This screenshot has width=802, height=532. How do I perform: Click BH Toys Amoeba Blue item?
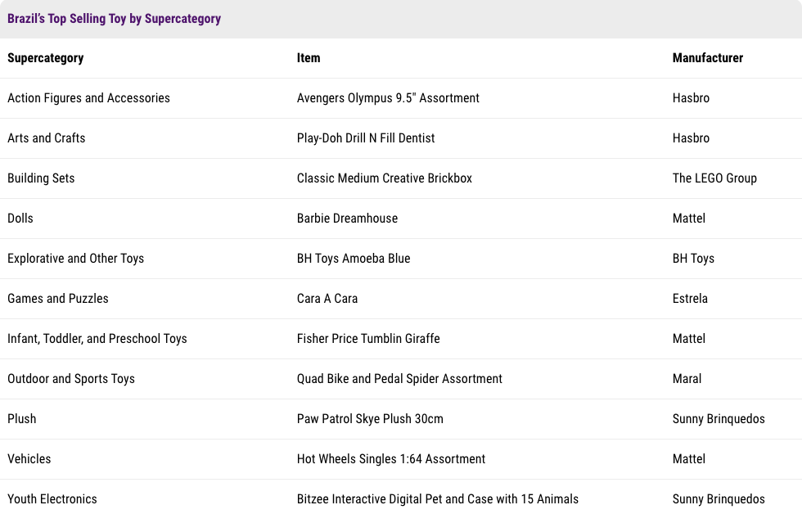click(354, 259)
